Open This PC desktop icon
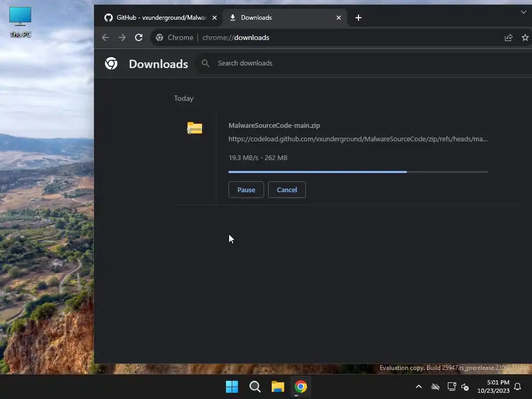Image resolution: width=532 pixels, height=399 pixels. [20, 22]
